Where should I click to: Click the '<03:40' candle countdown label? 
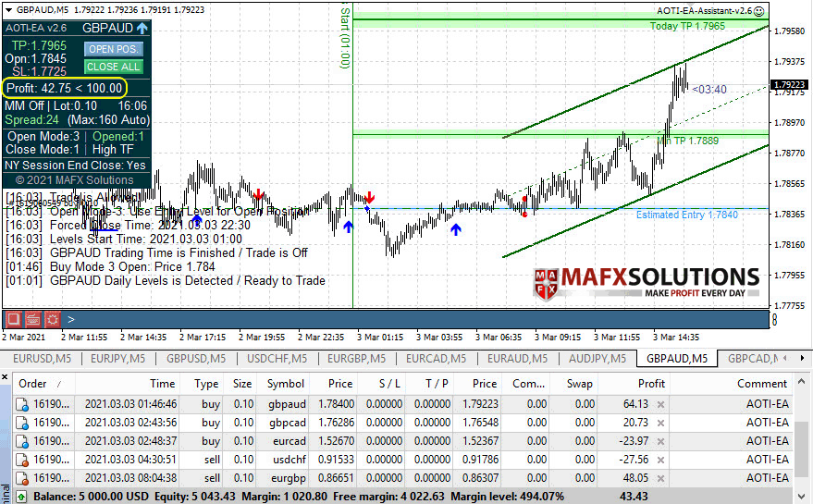(709, 90)
